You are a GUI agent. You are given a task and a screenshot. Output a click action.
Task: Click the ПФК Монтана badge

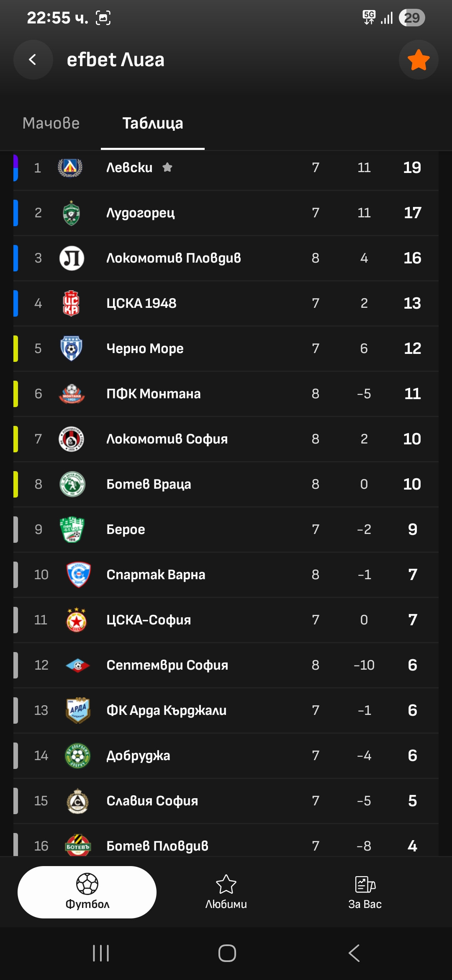pos(72,394)
